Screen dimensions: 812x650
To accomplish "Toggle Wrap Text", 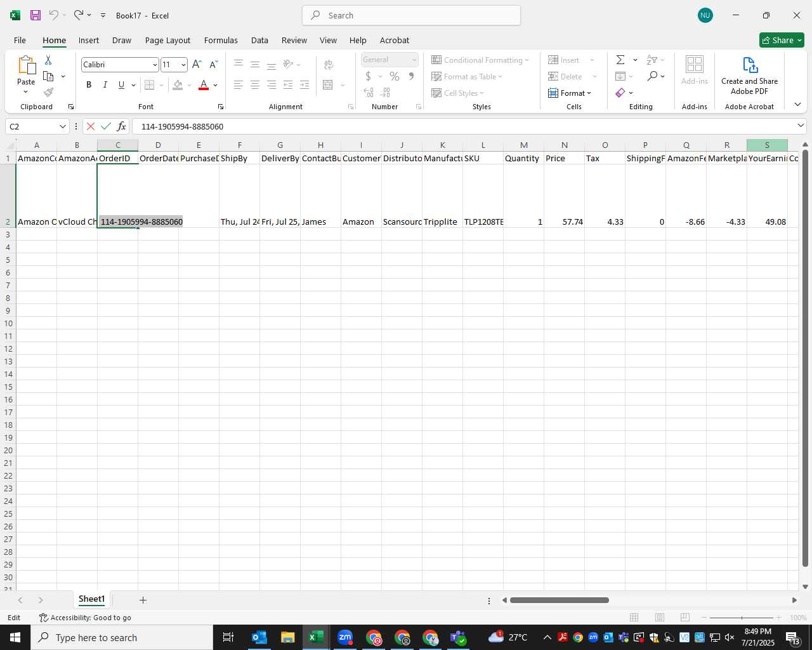I will [329, 64].
